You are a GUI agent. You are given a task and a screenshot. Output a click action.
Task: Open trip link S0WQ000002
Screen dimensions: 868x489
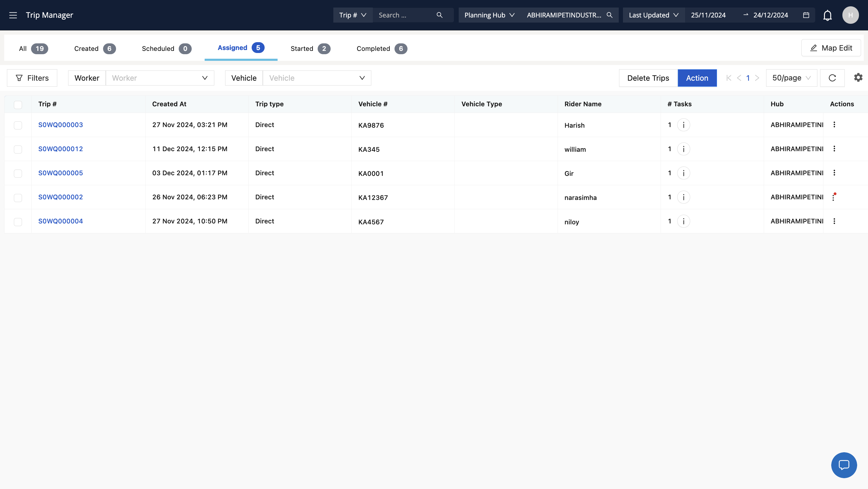coord(61,197)
